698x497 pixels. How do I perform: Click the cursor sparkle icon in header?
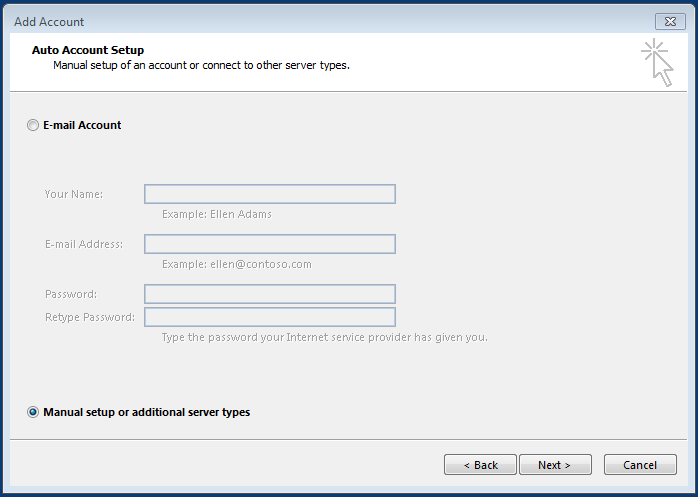point(657,62)
